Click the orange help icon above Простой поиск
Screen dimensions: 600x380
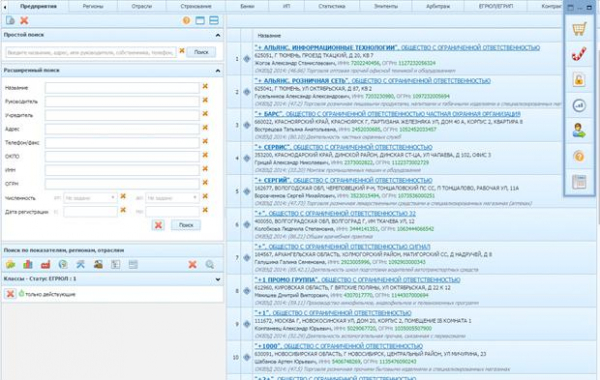click(x=186, y=20)
